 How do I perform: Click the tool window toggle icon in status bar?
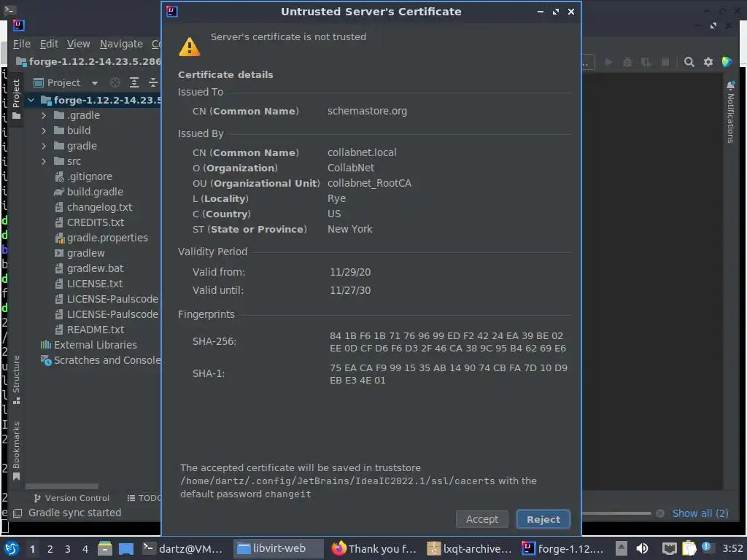click(18, 513)
